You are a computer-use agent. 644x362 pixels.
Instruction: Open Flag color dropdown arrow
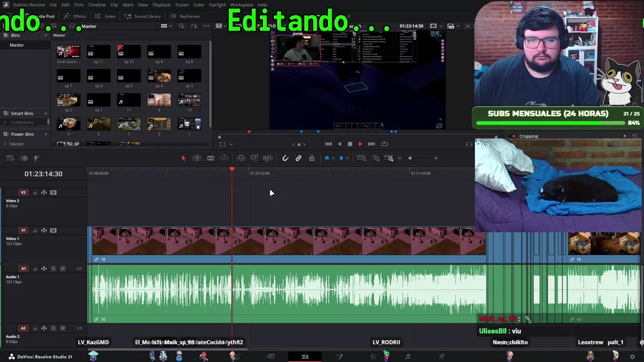click(333, 158)
